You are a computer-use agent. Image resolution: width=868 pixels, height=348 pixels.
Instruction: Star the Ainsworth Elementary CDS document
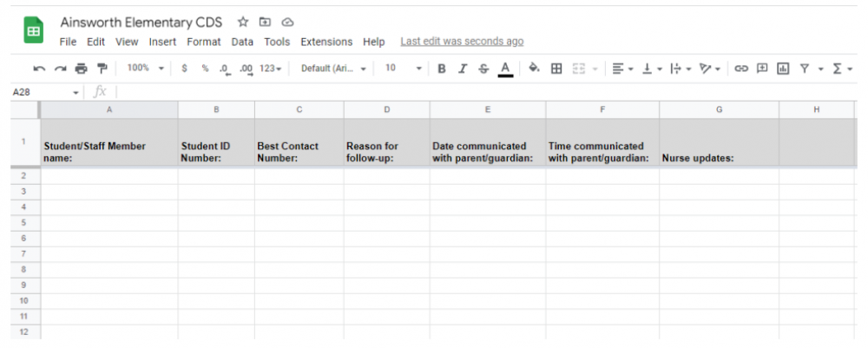(243, 23)
